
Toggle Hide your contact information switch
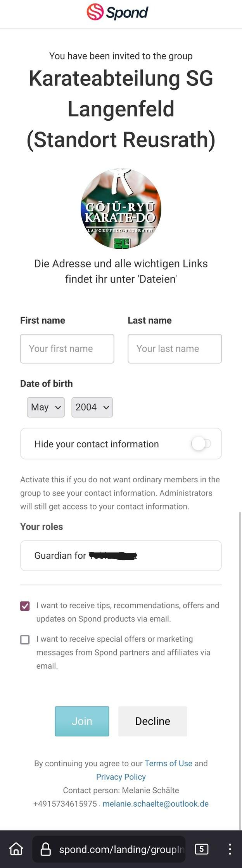pyautogui.click(x=201, y=444)
